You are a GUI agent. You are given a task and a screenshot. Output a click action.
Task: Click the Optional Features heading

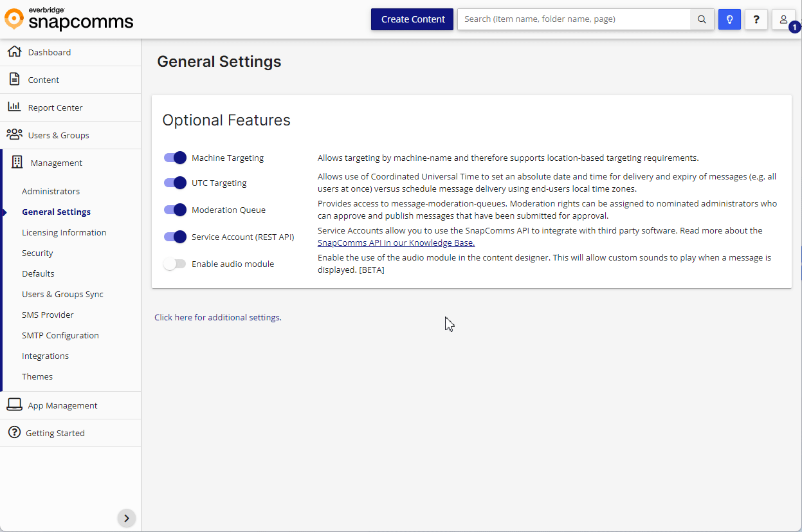tap(226, 120)
